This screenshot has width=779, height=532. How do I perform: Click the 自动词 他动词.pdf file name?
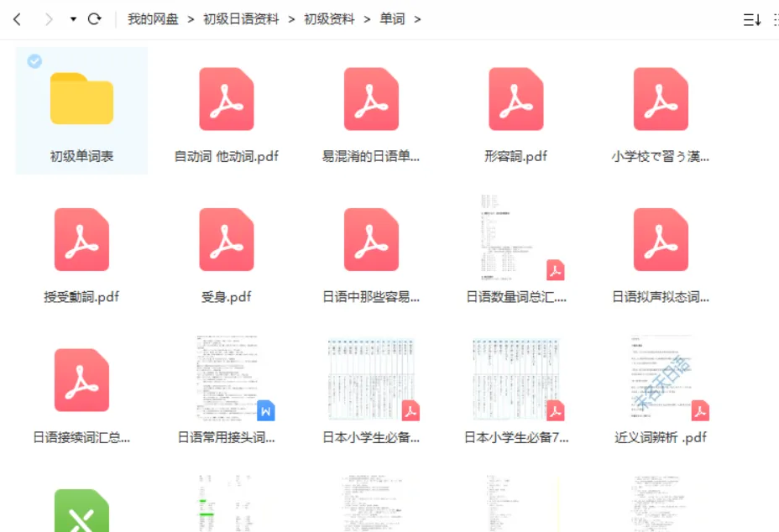tap(226, 156)
